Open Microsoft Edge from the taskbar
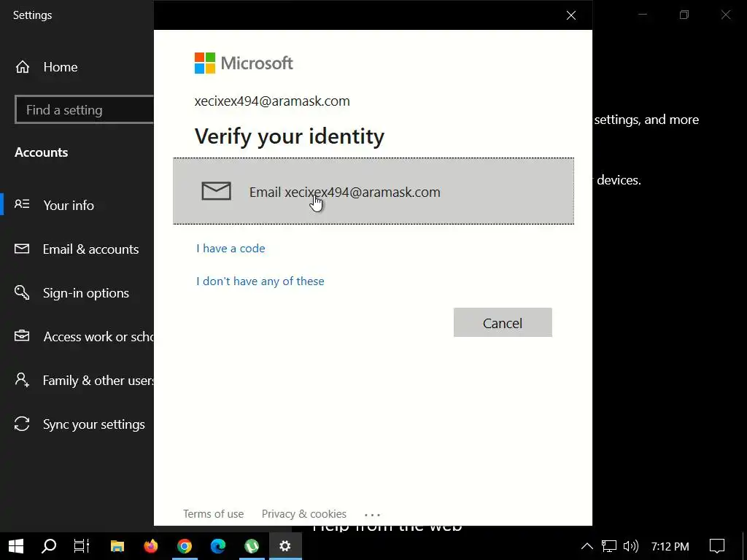The image size is (747, 560). (218, 546)
